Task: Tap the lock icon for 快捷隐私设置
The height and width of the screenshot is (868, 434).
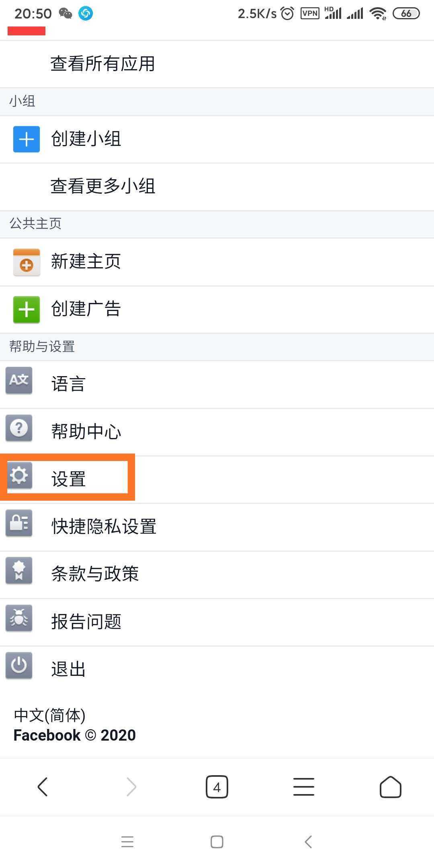Action: coord(18,523)
